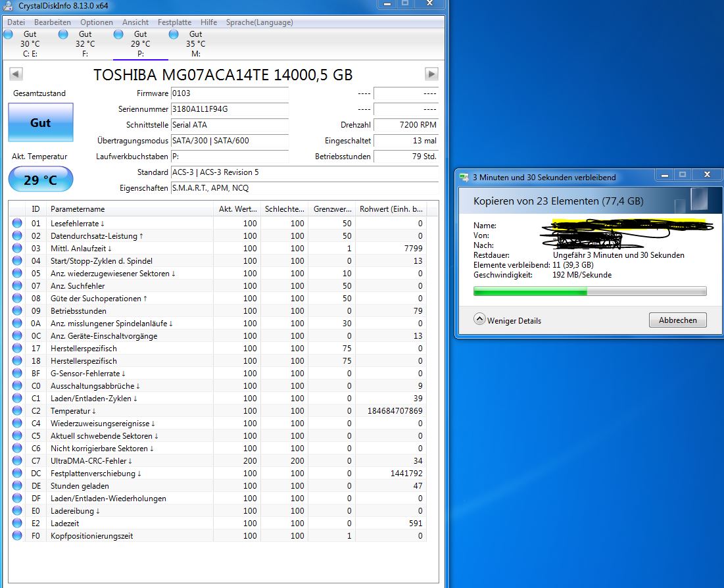The height and width of the screenshot is (588, 724).
Task: Click the 29 °C temperature button
Action: (x=41, y=179)
